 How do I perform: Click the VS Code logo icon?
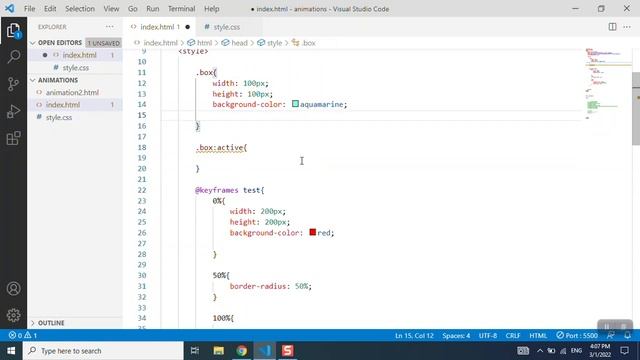pyautogui.click(x=9, y=8)
